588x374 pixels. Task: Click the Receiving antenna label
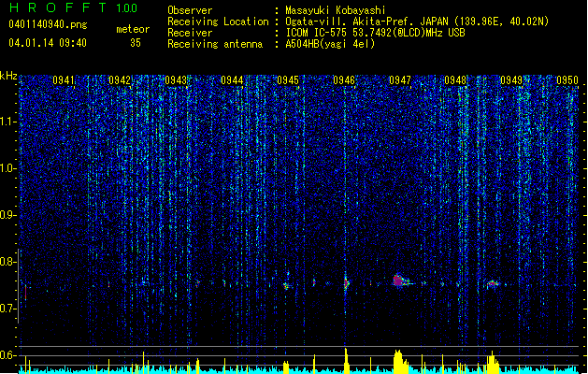pyautogui.click(x=215, y=44)
